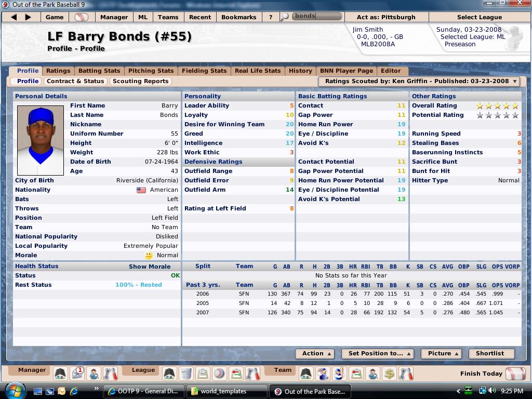Click the search field containing bonds
The image size is (532, 399).
click(316, 16)
